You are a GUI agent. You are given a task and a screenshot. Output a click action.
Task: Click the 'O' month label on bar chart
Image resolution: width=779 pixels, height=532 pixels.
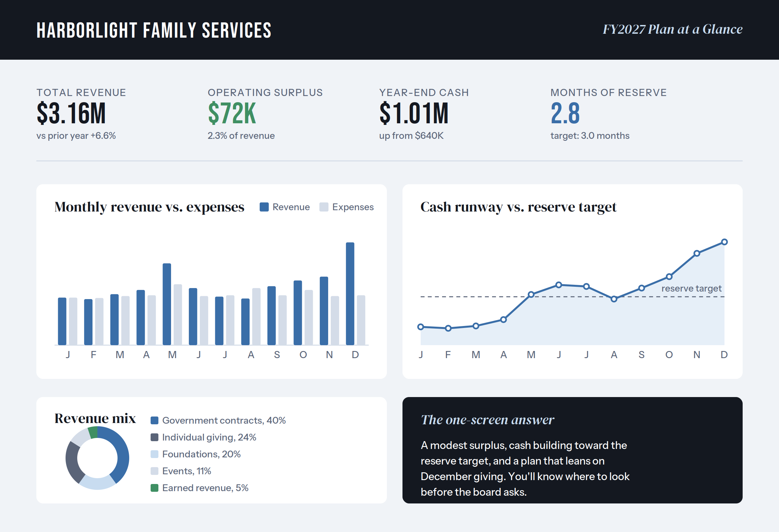click(303, 355)
